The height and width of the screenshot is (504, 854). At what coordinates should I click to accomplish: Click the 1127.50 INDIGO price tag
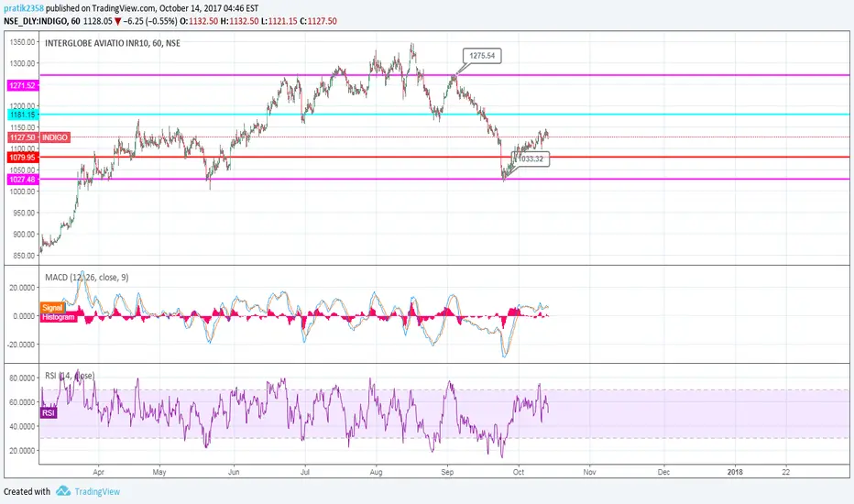tap(38, 137)
